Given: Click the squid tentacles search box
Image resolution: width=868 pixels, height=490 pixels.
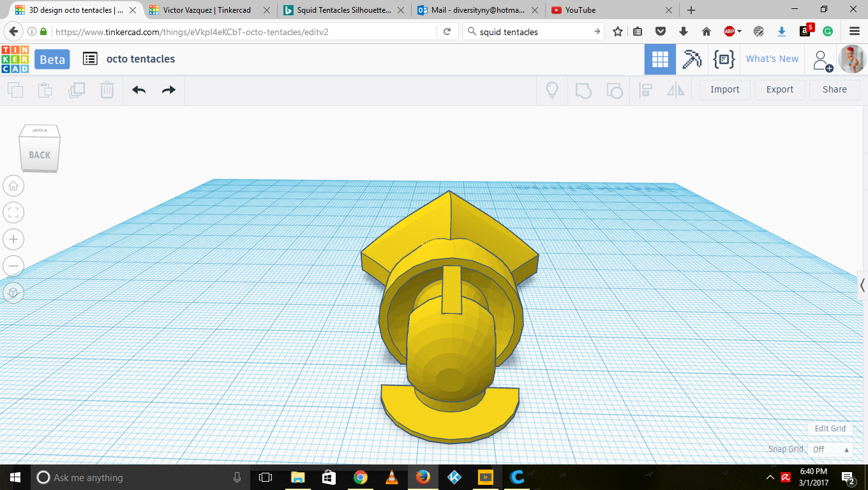Looking at the screenshot, I should point(534,32).
